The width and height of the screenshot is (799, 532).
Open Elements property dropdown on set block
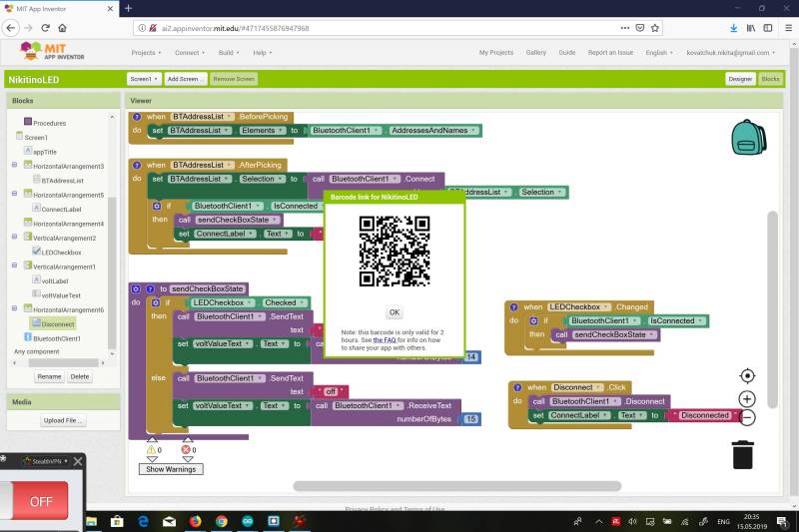coord(263,131)
